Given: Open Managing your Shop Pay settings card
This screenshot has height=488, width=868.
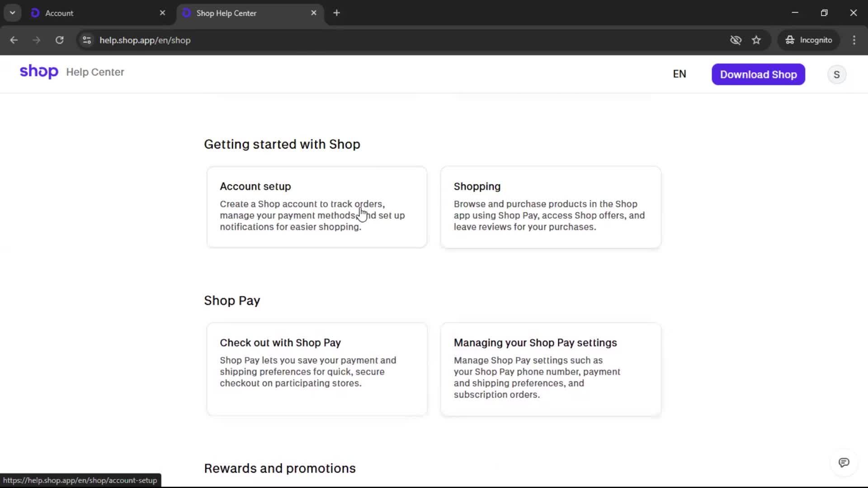Looking at the screenshot, I should (x=551, y=369).
